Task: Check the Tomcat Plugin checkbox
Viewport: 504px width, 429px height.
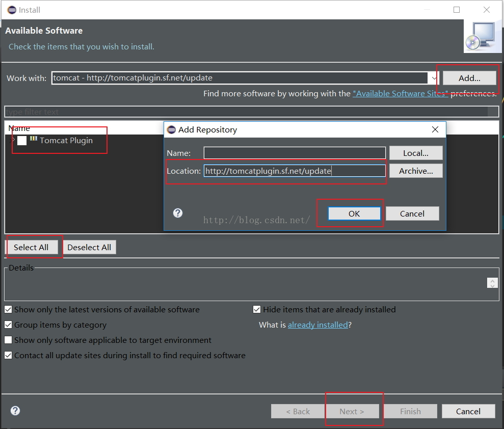Action: pos(22,141)
